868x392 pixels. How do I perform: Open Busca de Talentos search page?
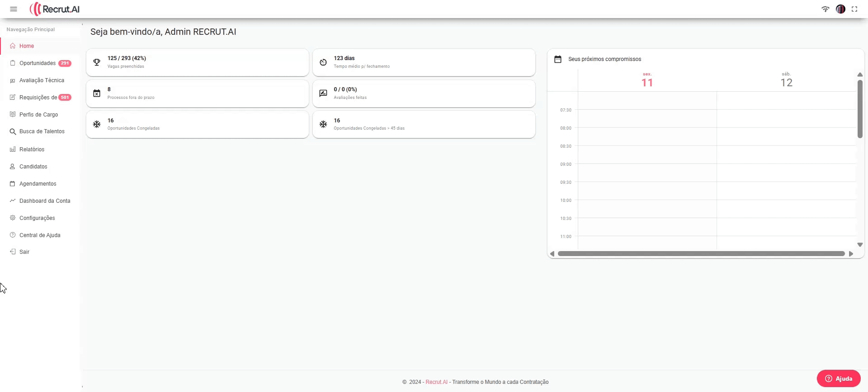tap(42, 131)
